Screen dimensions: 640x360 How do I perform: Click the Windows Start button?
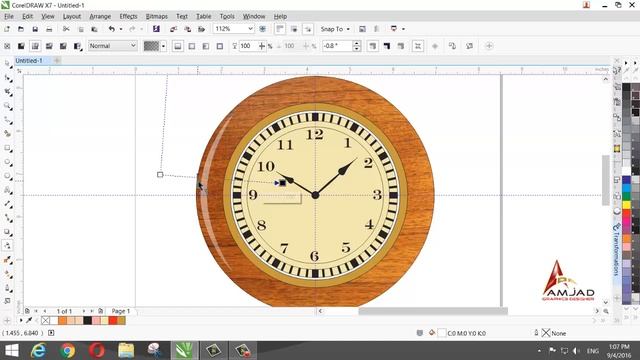tap(11, 351)
